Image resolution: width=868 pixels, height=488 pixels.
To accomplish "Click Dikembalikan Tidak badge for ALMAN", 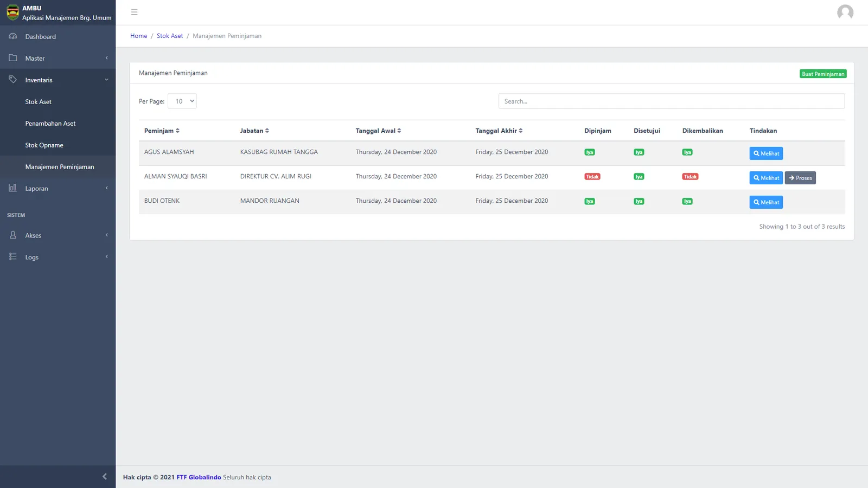I will click(690, 177).
